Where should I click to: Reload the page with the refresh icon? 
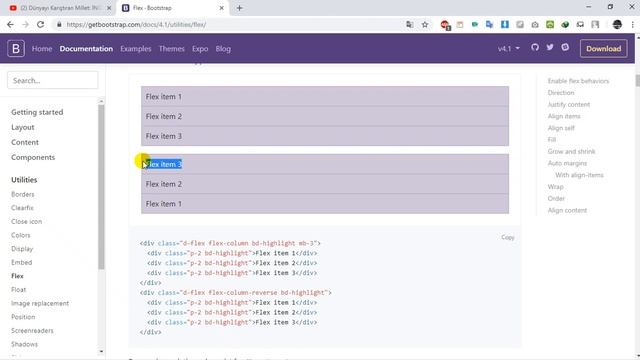point(40,24)
